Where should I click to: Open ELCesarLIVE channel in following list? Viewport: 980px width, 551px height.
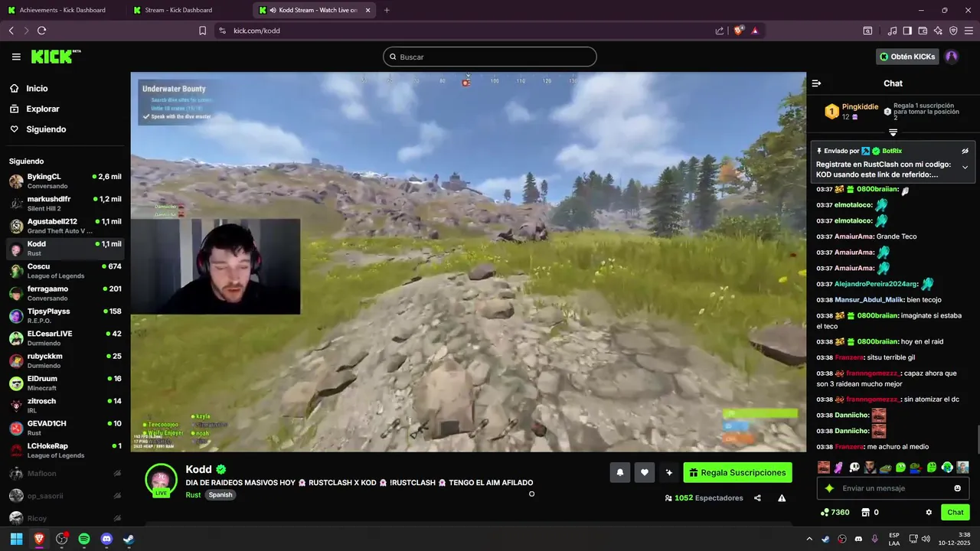(65, 337)
